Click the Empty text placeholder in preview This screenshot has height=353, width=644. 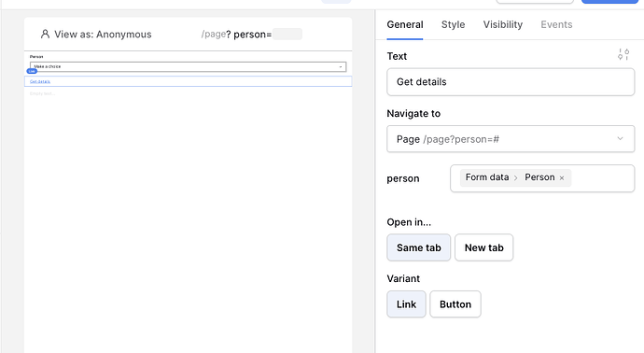[42, 93]
